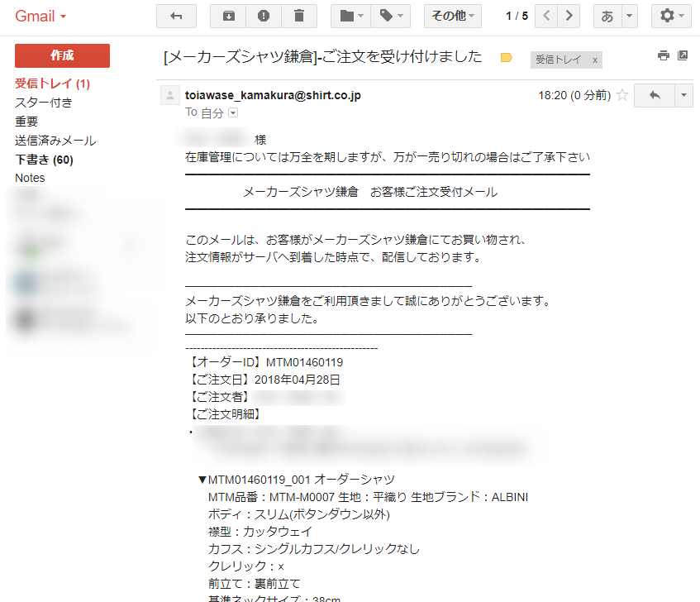Viewport: 700px width, 602px height.
Task: Open 受信トレイ (1) inbox
Action: [52, 84]
